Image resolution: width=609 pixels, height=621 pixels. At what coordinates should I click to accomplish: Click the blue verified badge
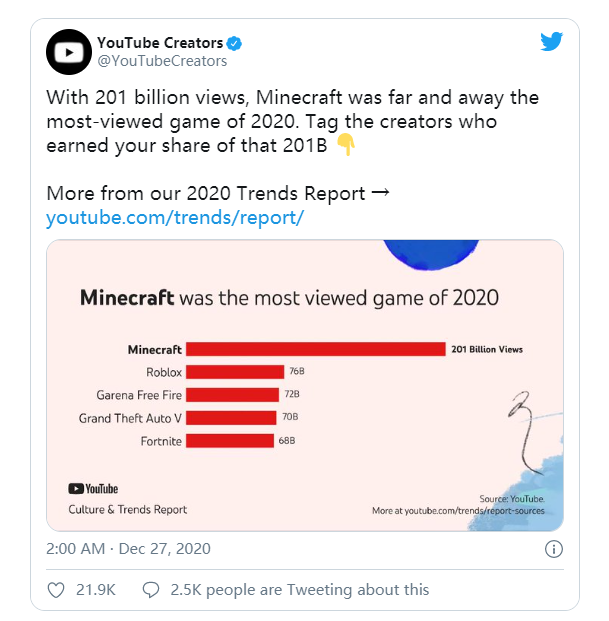pos(235,43)
